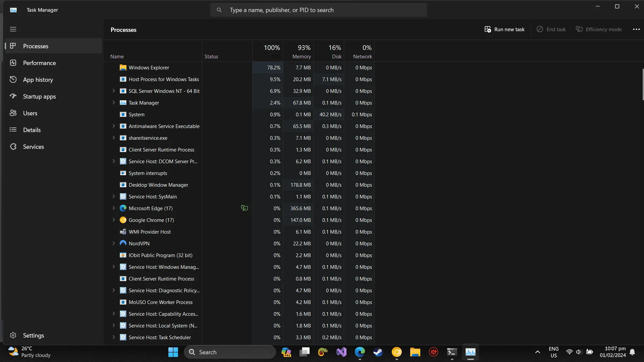
Task: Click the Windows Explorer process icon
Action: [123, 68]
